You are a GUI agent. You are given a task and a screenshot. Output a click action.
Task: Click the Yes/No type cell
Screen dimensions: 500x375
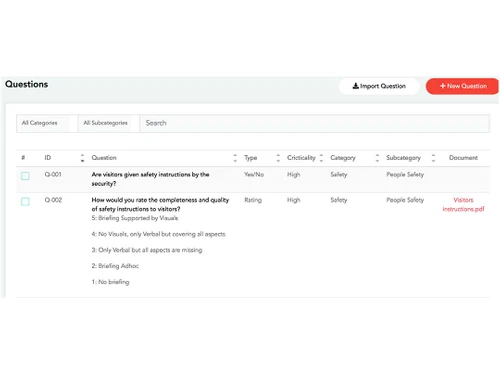coord(254,174)
